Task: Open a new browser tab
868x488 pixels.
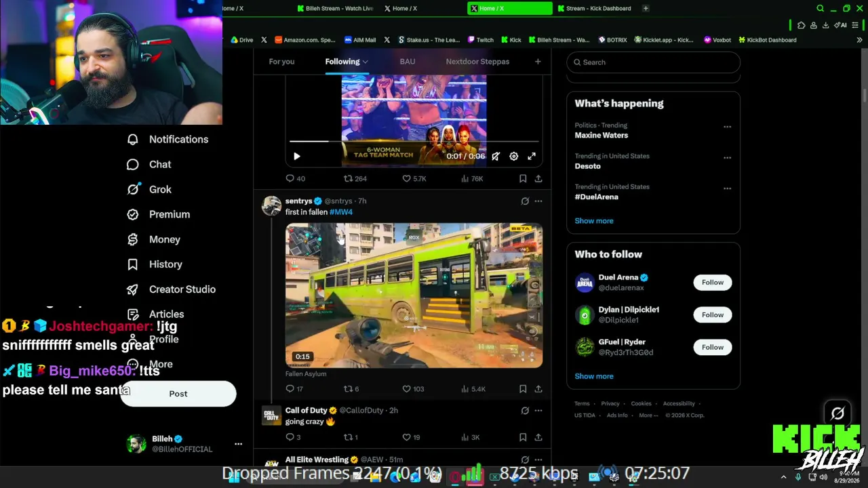Action: pyautogui.click(x=646, y=8)
